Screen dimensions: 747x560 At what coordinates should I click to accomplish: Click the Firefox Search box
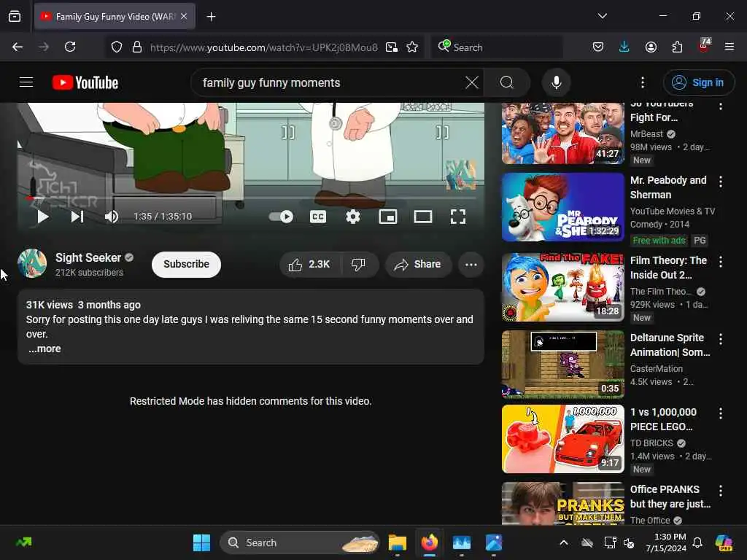click(497, 47)
